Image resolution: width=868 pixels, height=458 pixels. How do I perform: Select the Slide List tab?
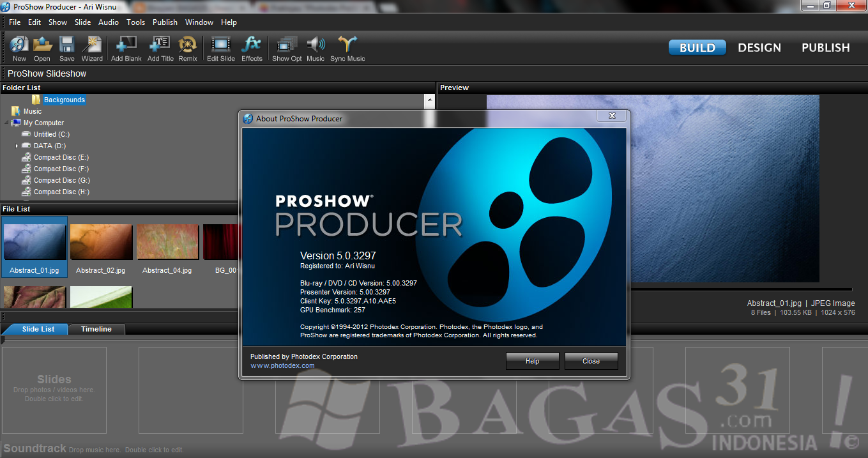(38, 329)
